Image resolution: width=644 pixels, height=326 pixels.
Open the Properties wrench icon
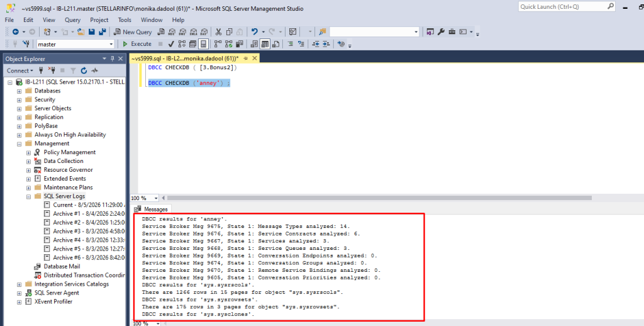click(x=441, y=31)
